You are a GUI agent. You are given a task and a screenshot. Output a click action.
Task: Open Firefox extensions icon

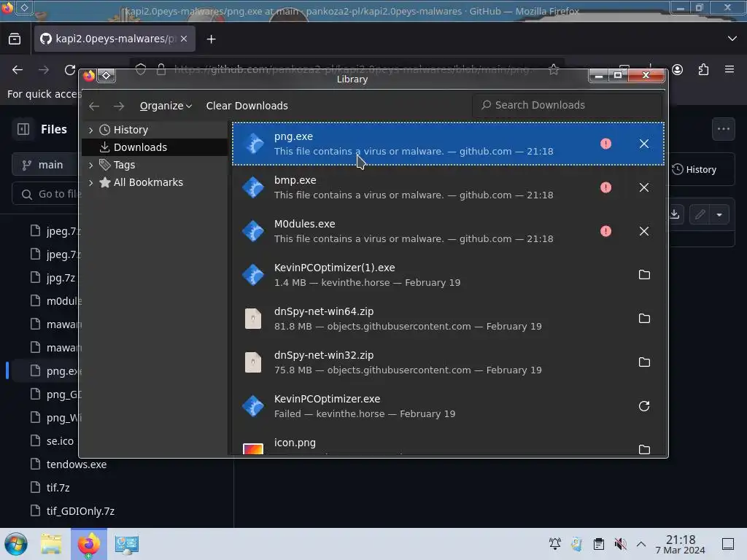coord(703,70)
